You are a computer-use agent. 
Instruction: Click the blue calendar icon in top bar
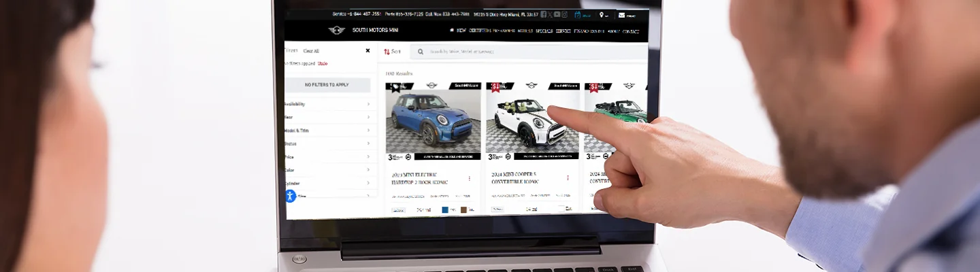pyautogui.click(x=578, y=14)
